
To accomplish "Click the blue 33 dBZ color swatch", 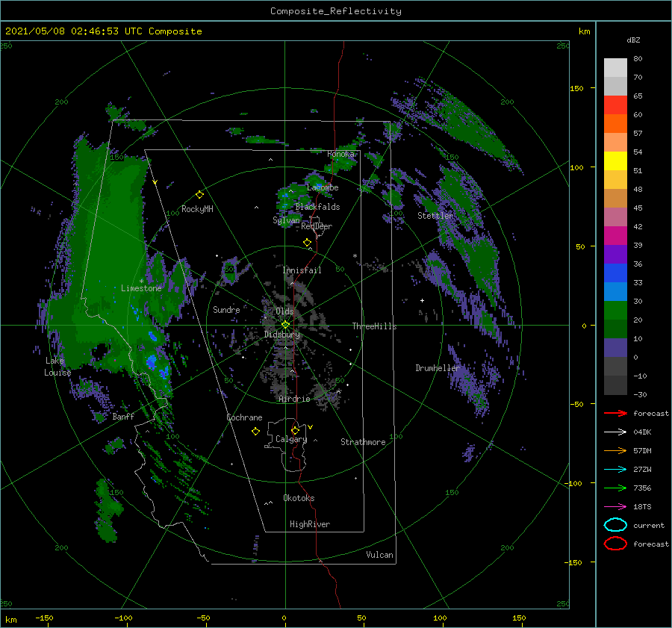I will point(615,273).
